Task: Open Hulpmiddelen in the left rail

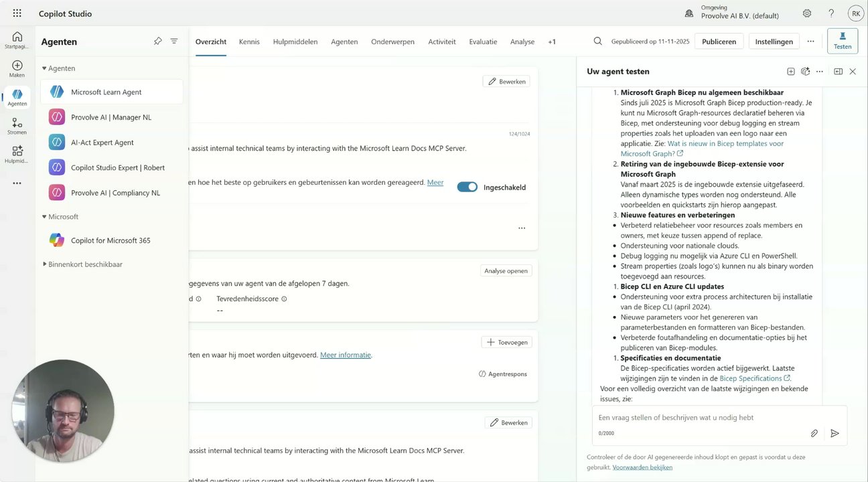Action: coord(17,155)
